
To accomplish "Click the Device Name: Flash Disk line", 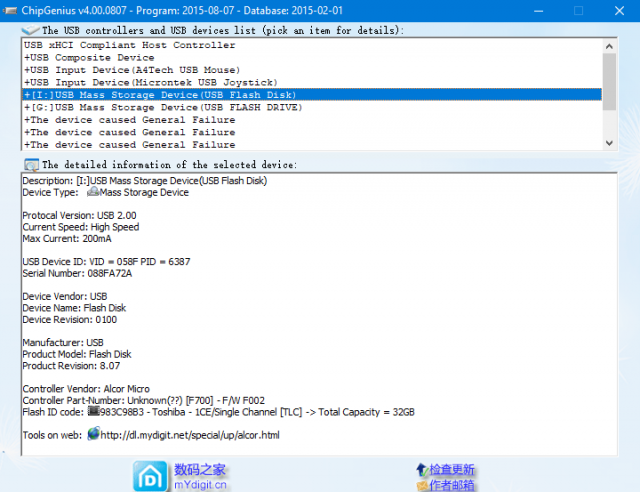I will [74, 308].
